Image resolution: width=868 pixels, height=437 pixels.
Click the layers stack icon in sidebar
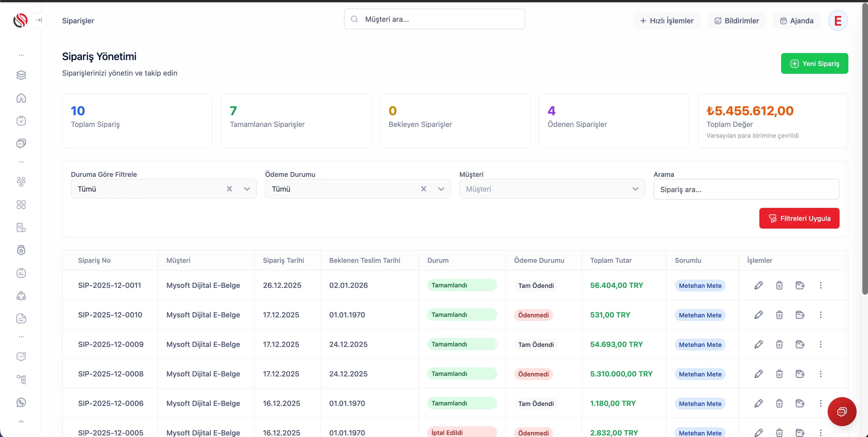pos(21,75)
